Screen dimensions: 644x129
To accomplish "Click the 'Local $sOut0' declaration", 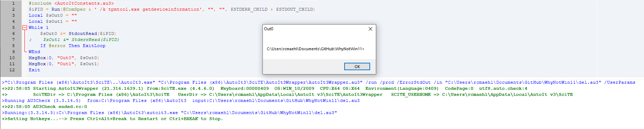I will 53,15.
